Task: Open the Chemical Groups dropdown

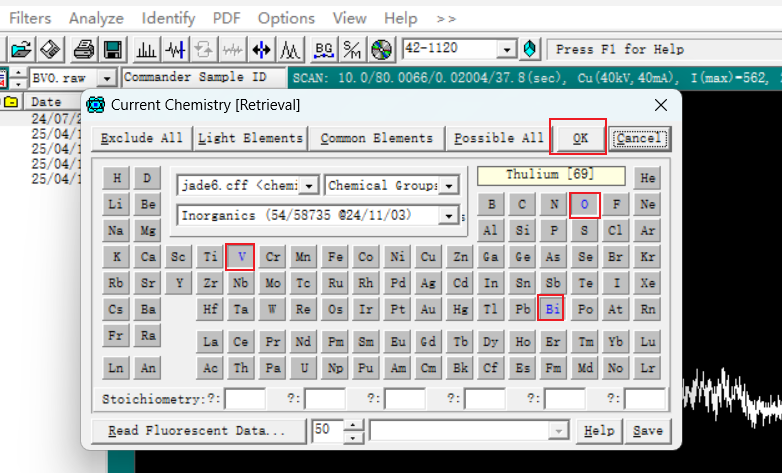Action: 449,186
